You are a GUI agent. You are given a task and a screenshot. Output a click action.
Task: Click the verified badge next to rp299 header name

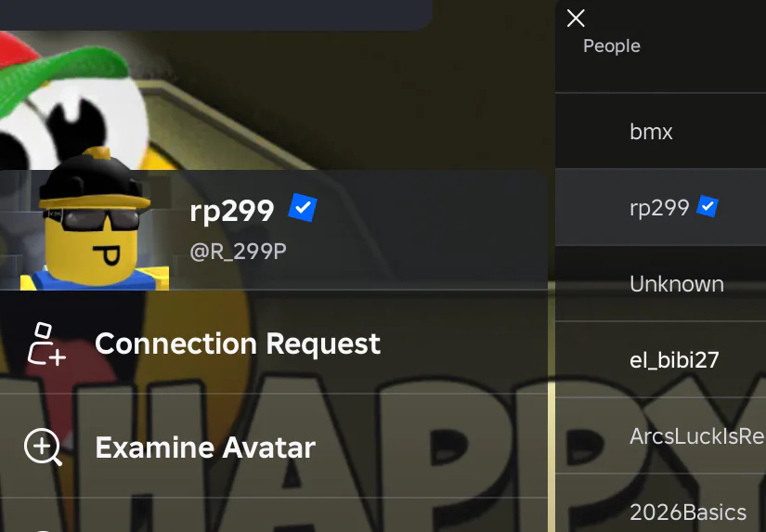click(x=303, y=208)
